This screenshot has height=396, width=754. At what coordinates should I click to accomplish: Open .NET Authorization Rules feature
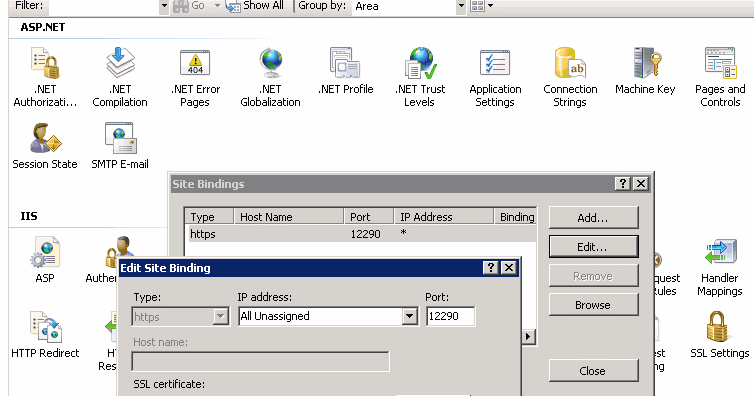pos(45,77)
